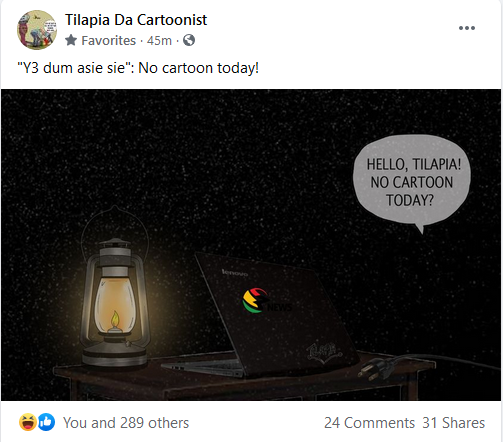Screen dimensions: 503x442
Task: Click the artist signature on the laptop lid
Action: click(324, 351)
